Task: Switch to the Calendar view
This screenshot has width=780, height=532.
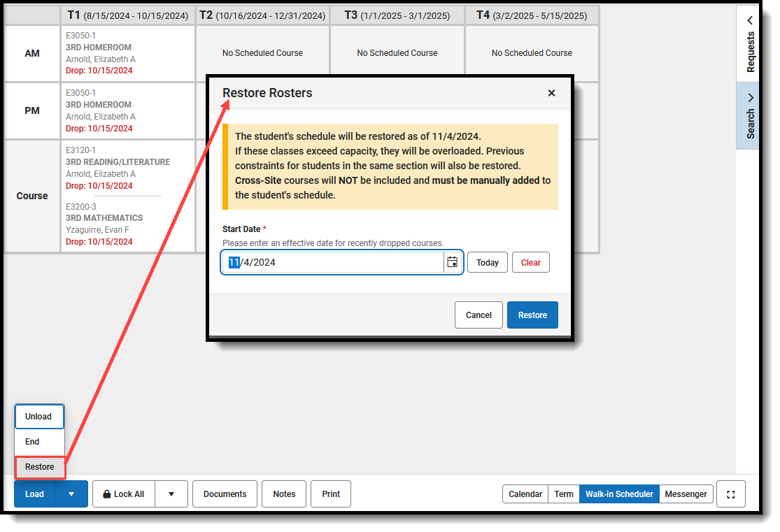Action: [525, 494]
